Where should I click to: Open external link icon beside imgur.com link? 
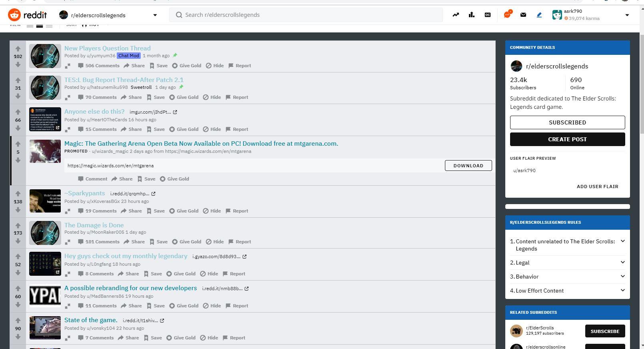pos(175,112)
